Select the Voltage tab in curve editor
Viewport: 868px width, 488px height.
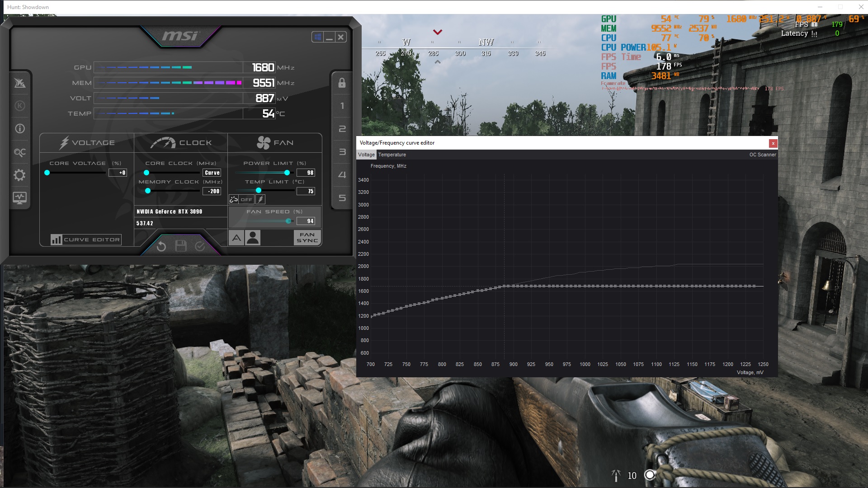[366, 155]
